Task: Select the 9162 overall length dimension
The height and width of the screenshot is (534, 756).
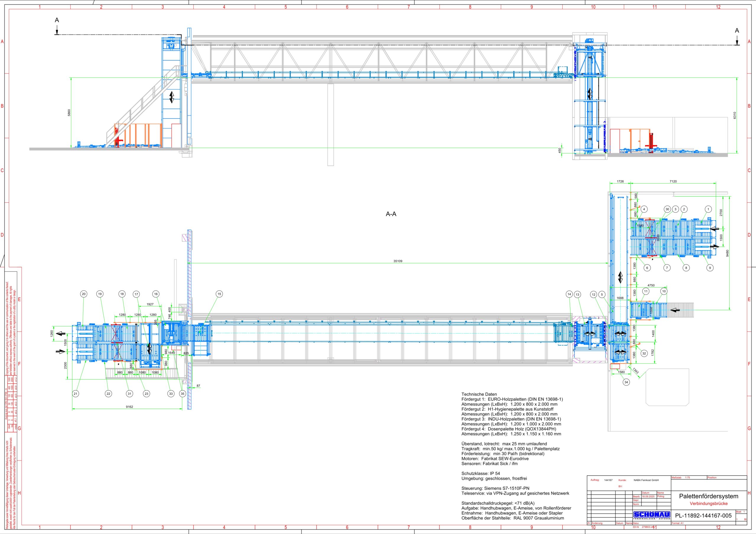Action: (129, 407)
